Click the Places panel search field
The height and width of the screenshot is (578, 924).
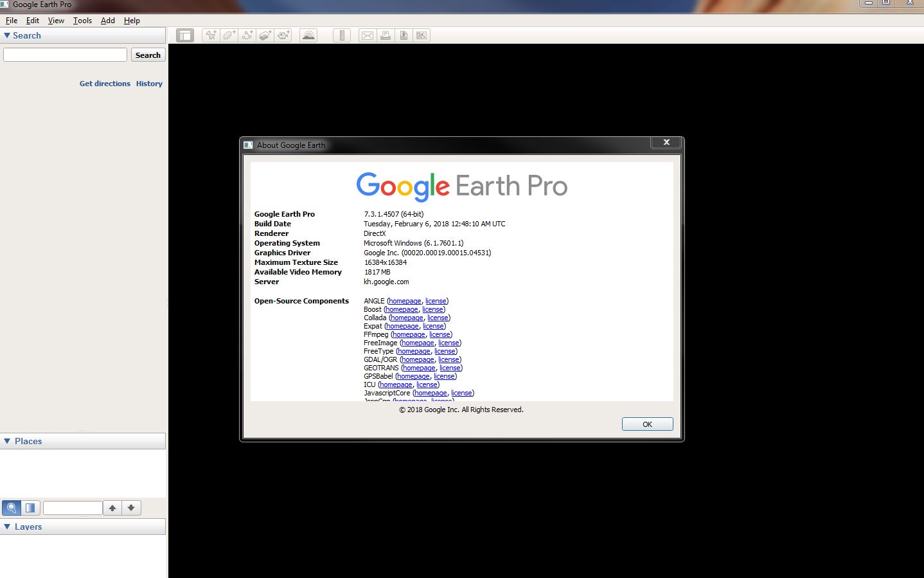73,508
